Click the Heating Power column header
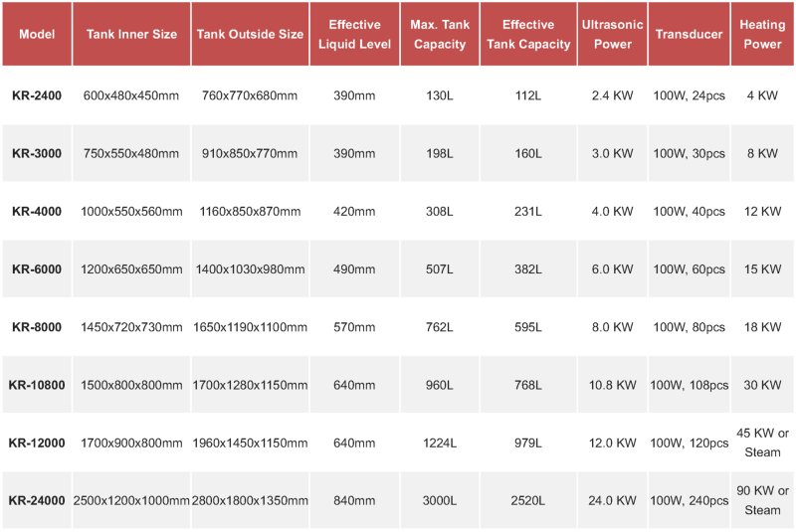Viewport: 796px width, 532px height. pos(762,34)
